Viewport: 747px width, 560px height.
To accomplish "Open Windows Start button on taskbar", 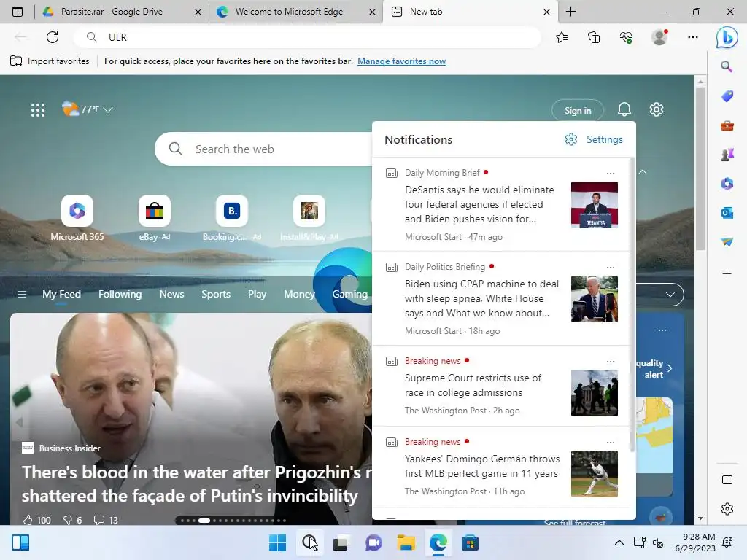I will [x=277, y=542].
